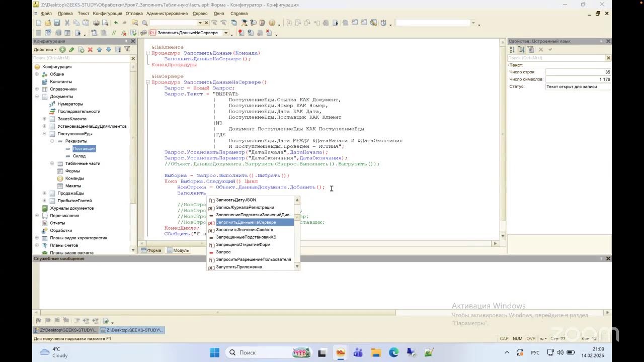The image size is (644, 362).
Task: Open the Действия dropdown menu
Action: (x=45, y=49)
